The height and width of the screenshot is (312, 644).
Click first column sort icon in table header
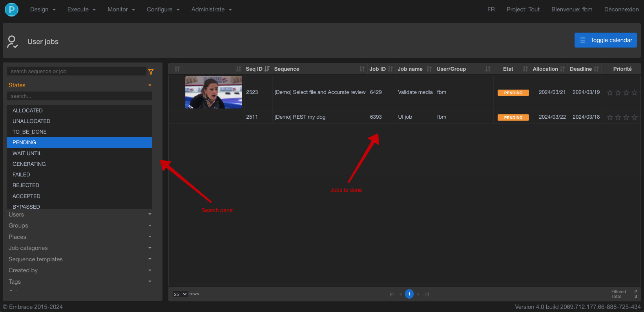[x=177, y=69]
